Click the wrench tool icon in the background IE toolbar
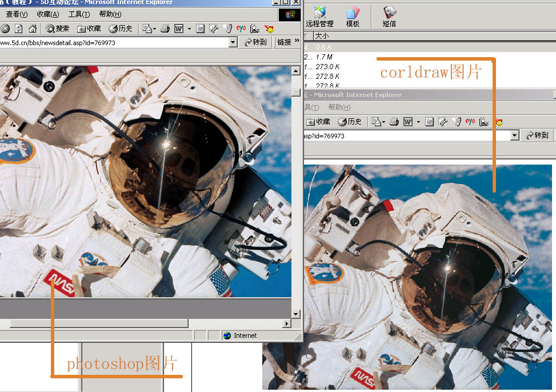The width and height of the screenshot is (556, 392). click(442, 122)
